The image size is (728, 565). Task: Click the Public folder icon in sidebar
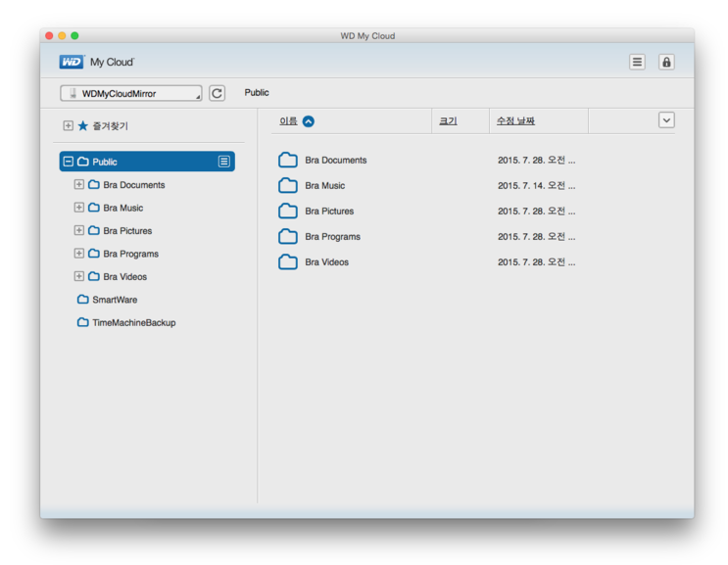pos(83,161)
